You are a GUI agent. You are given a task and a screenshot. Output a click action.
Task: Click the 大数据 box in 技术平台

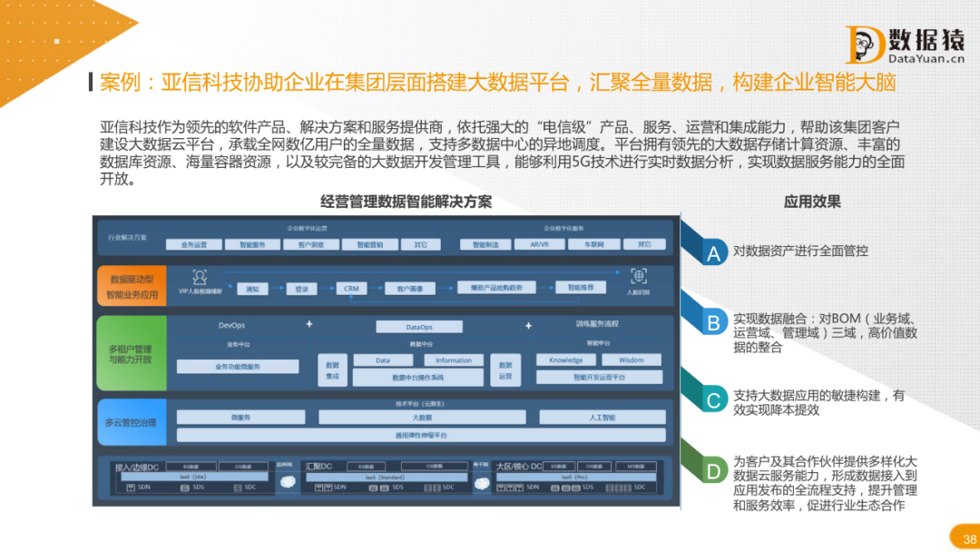(x=422, y=417)
